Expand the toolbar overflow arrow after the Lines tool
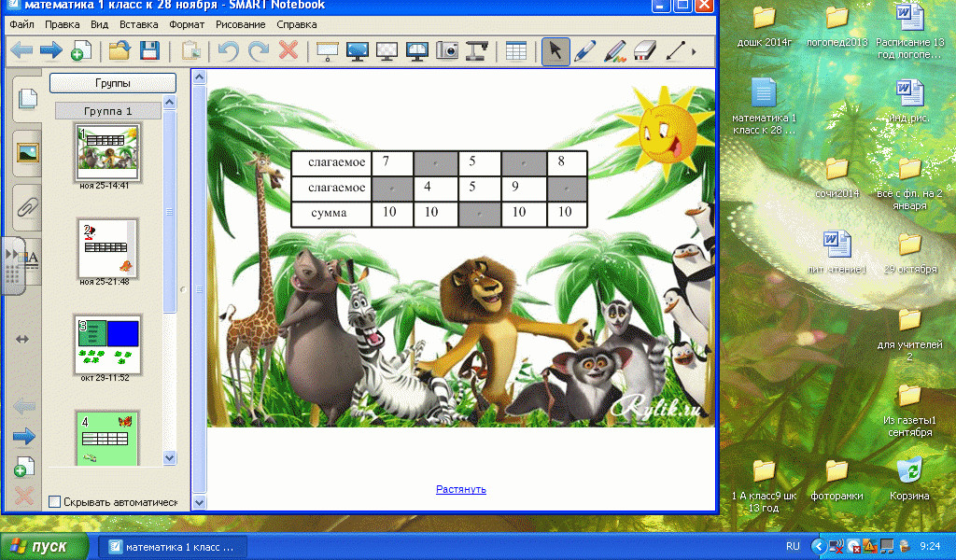The height and width of the screenshot is (560, 956). [694, 51]
